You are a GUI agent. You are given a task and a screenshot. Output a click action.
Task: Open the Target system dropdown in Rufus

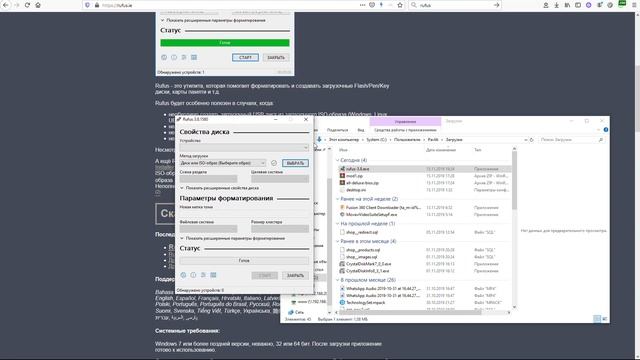(280, 179)
